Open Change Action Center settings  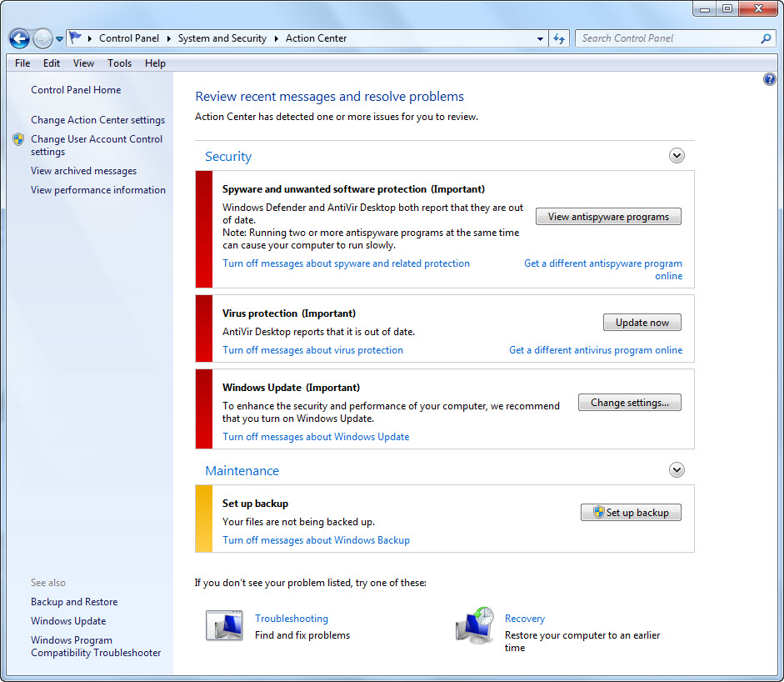[x=98, y=120]
